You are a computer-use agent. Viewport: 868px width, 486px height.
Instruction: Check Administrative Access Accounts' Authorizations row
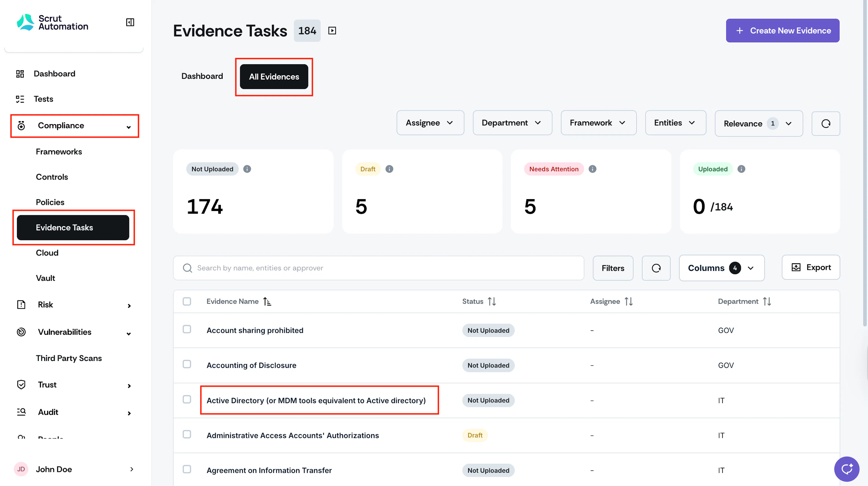coord(187,435)
